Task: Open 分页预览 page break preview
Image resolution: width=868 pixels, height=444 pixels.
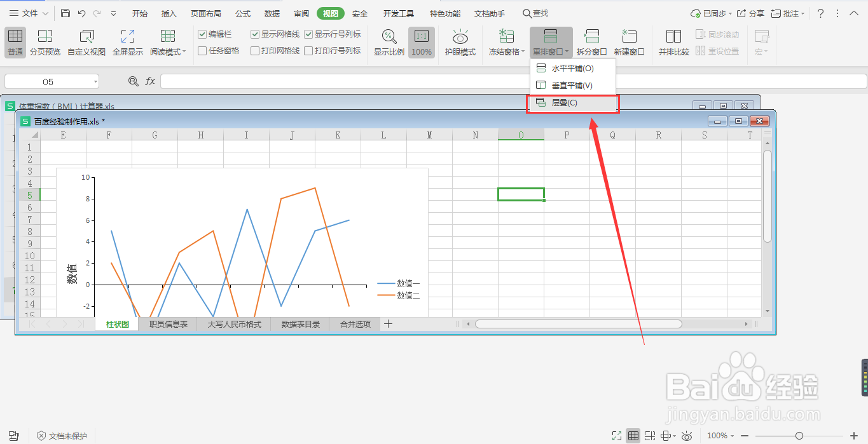Action: coord(45,42)
